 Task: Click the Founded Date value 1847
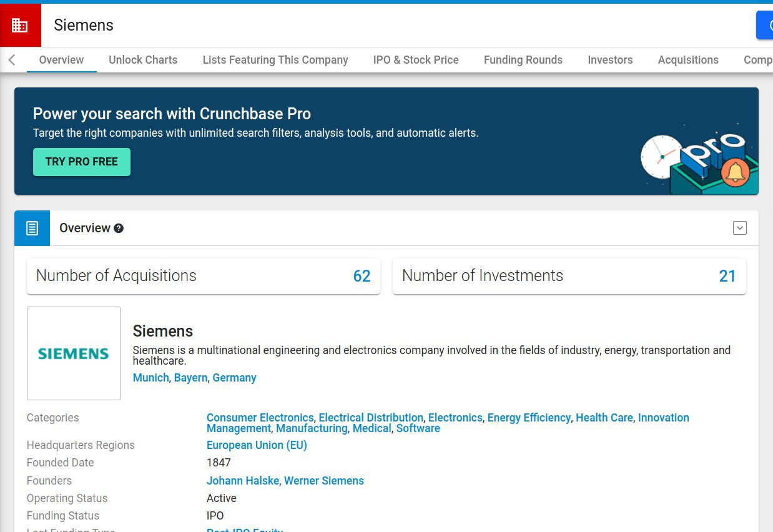tap(219, 463)
